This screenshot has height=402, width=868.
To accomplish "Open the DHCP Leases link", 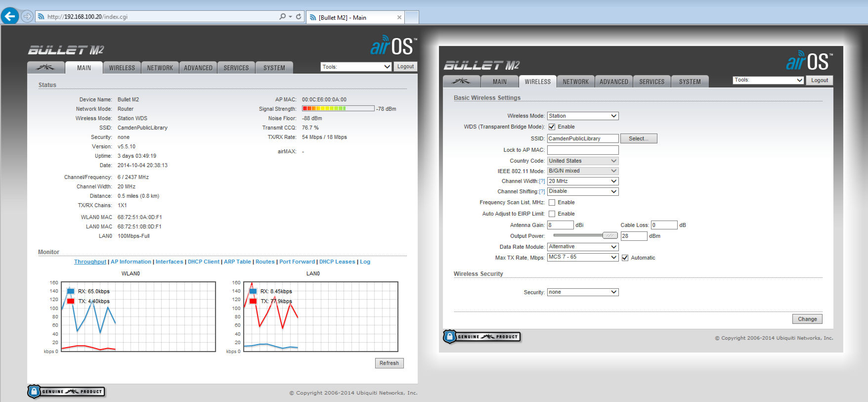I will [x=337, y=262].
